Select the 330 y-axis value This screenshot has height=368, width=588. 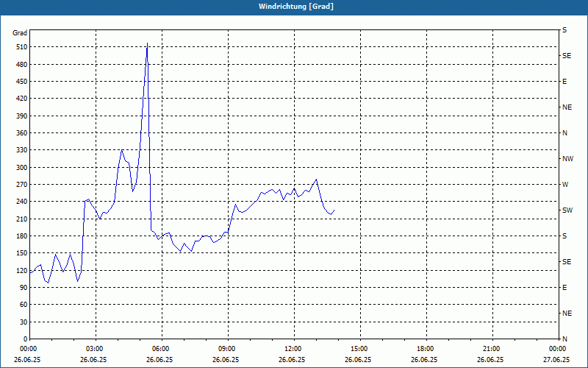click(x=22, y=150)
